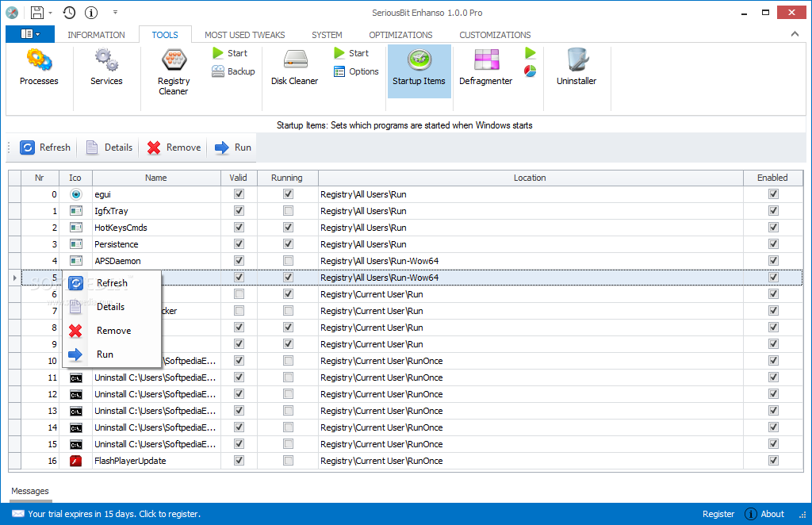This screenshot has width=812, height=525.
Task: Click the About info icon in status bar
Action: click(x=750, y=514)
